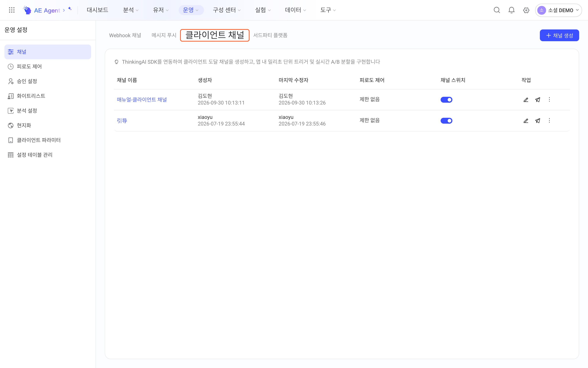The height and width of the screenshot is (368, 588).
Task: Expand the 데이터 menu
Action: (295, 10)
